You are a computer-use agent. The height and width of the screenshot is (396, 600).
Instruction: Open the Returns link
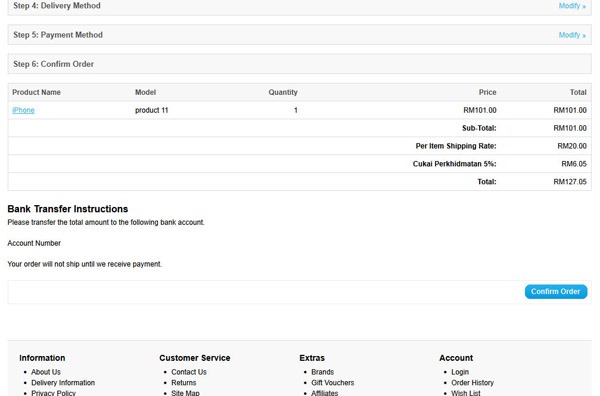coord(184,383)
